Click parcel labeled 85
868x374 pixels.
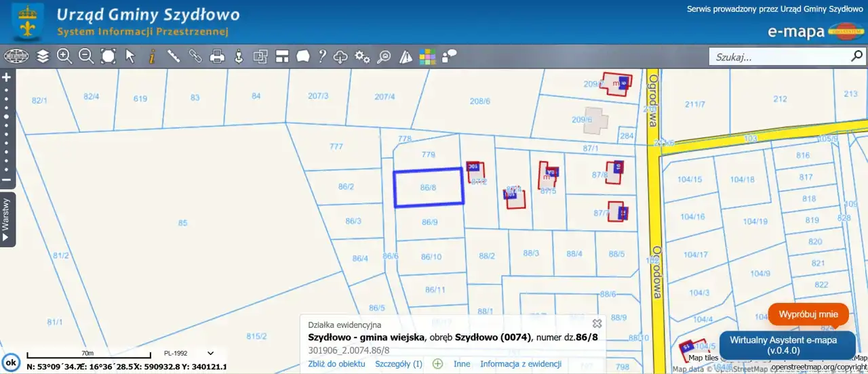182,223
